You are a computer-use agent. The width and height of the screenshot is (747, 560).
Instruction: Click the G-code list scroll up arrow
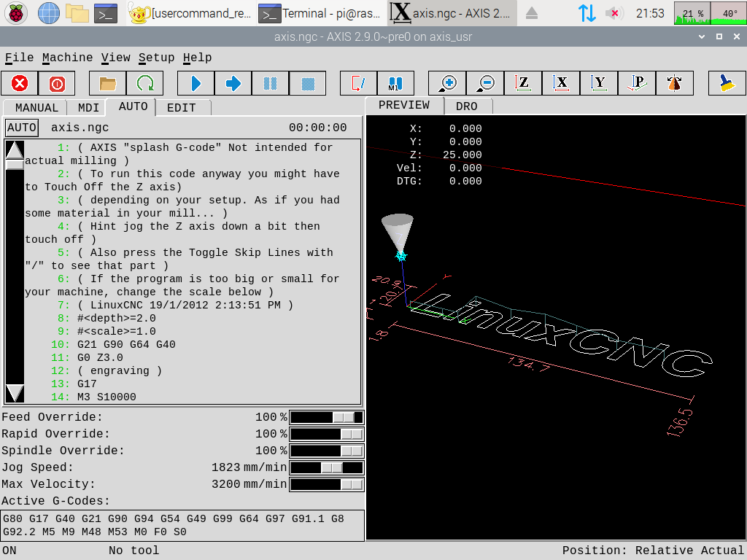(15, 150)
